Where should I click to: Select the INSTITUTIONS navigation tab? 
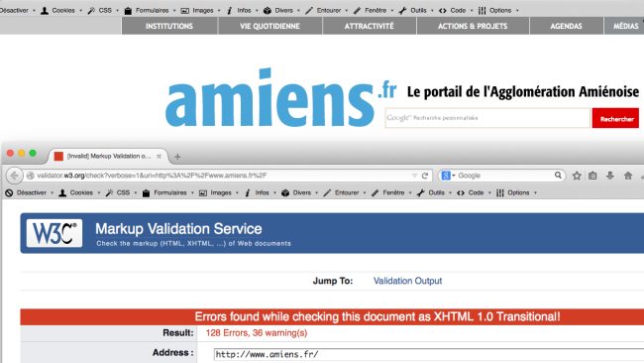click(x=169, y=26)
